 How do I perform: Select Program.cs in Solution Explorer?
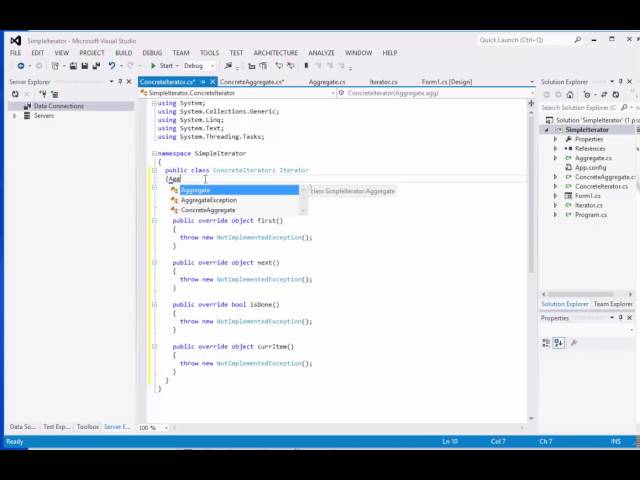click(591, 215)
